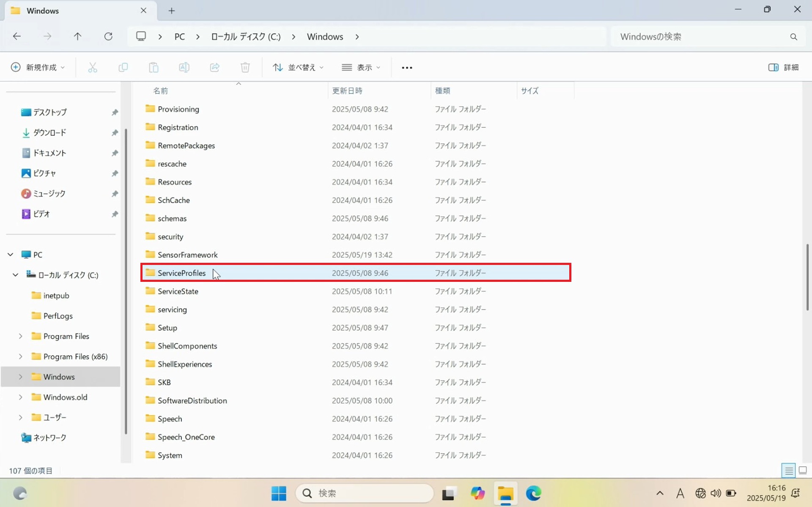Click File Explorer icon on taskbar
This screenshot has height=507, width=812.
(x=505, y=493)
